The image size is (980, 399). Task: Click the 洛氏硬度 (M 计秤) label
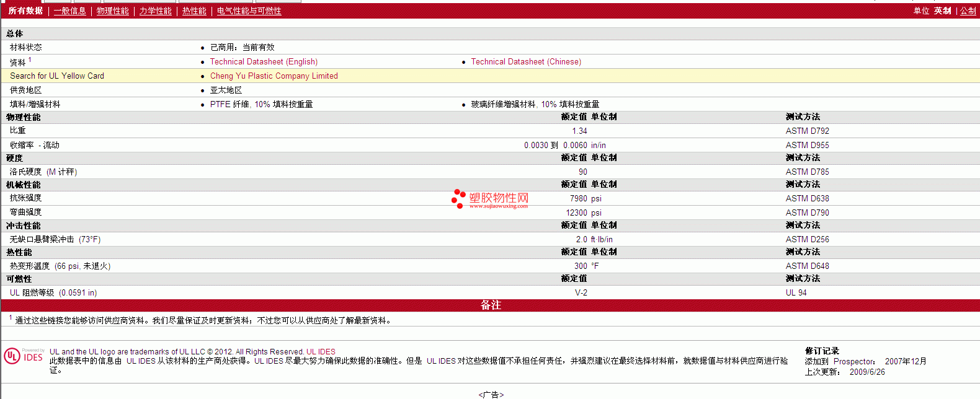click(43, 172)
